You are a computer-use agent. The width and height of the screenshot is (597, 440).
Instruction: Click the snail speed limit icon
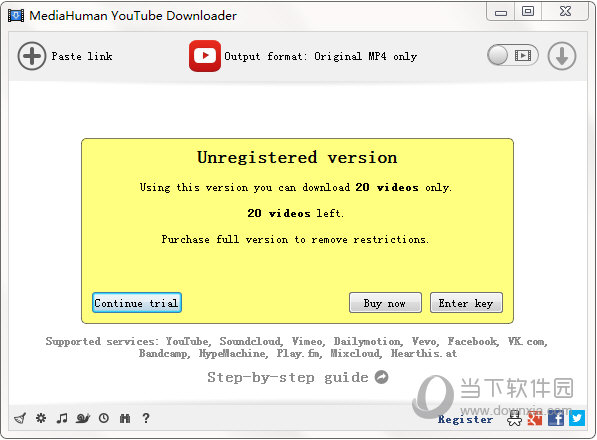click(83, 418)
